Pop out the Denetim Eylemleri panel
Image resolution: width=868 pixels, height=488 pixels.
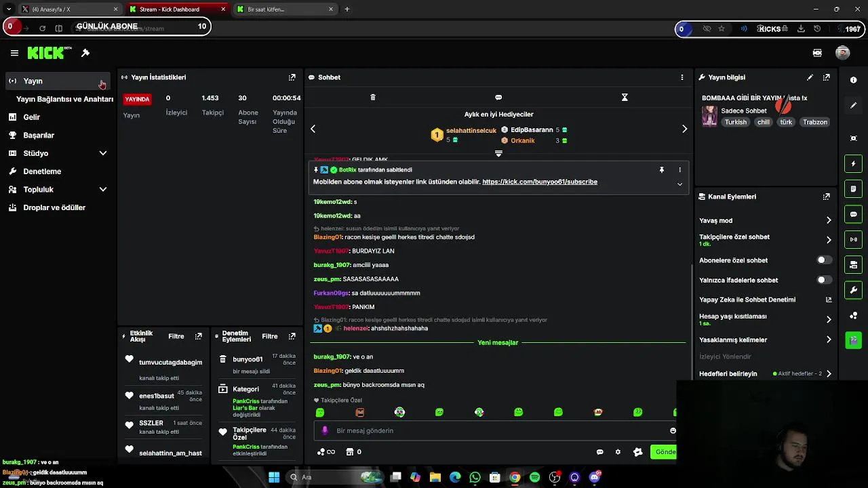click(x=292, y=336)
